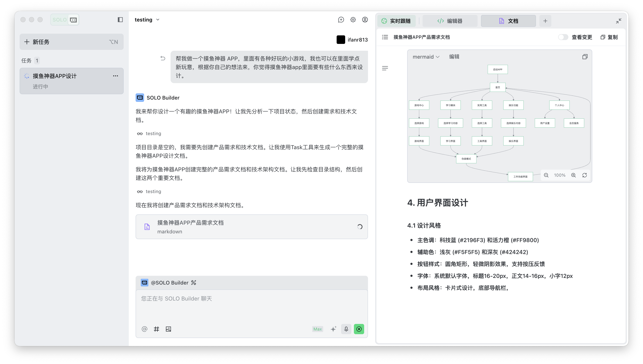The width and height of the screenshot is (643, 364).
Task: Expand the testing project dropdown
Action: 147,20
